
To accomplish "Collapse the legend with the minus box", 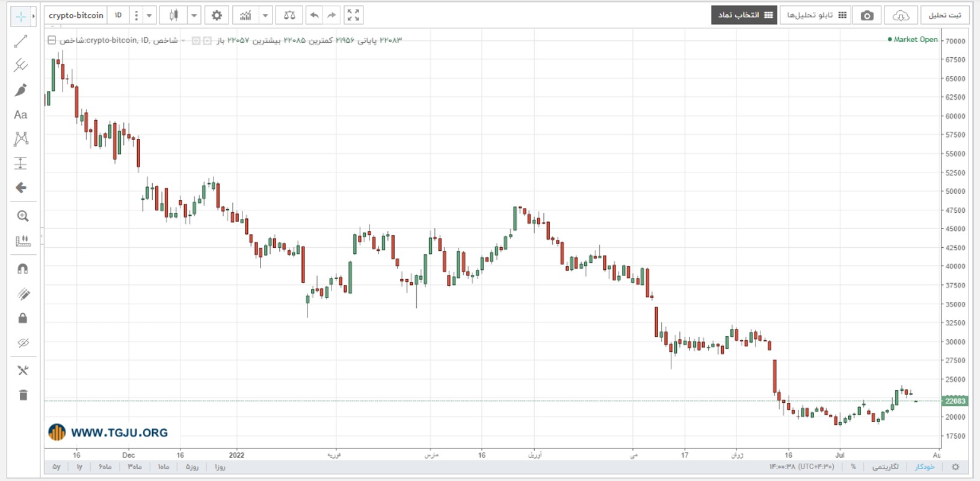I will pos(52,40).
